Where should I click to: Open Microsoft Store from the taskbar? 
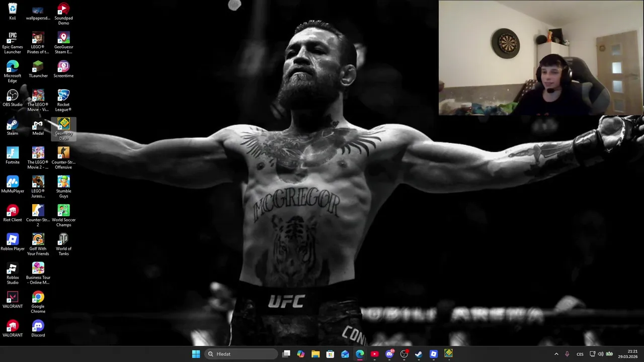(x=330, y=354)
